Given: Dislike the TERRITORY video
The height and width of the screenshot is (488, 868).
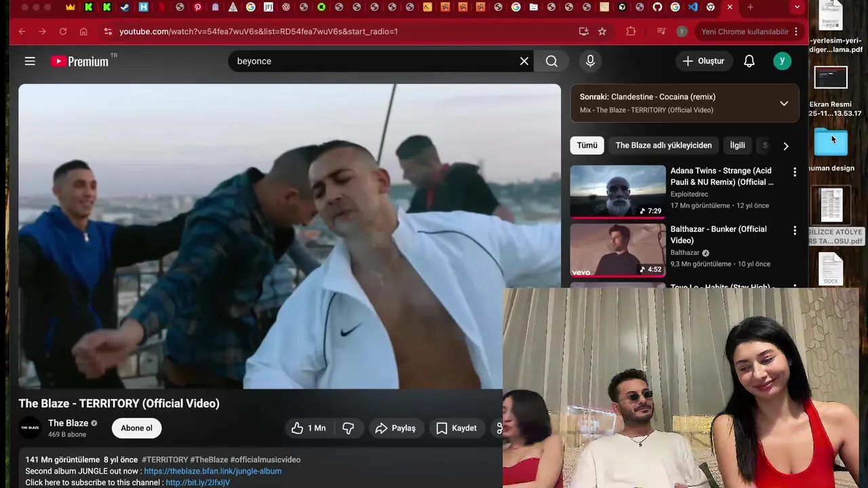Looking at the screenshot, I should [x=349, y=428].
